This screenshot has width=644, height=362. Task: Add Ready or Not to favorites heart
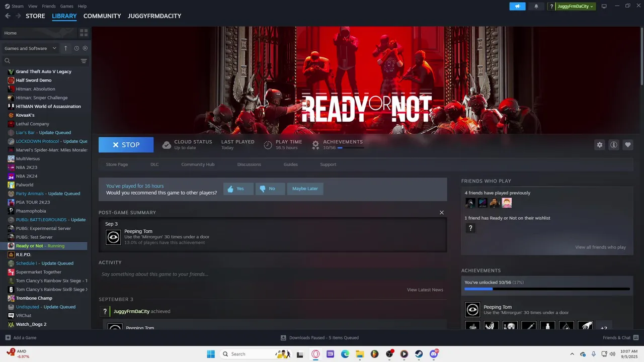(628, 145)
